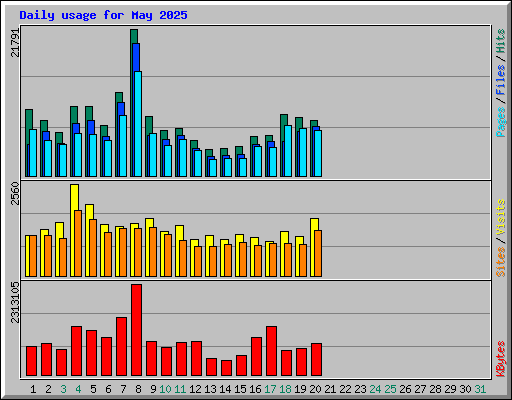Click the red 'KBytes' legend label

[x=501, y=359]
